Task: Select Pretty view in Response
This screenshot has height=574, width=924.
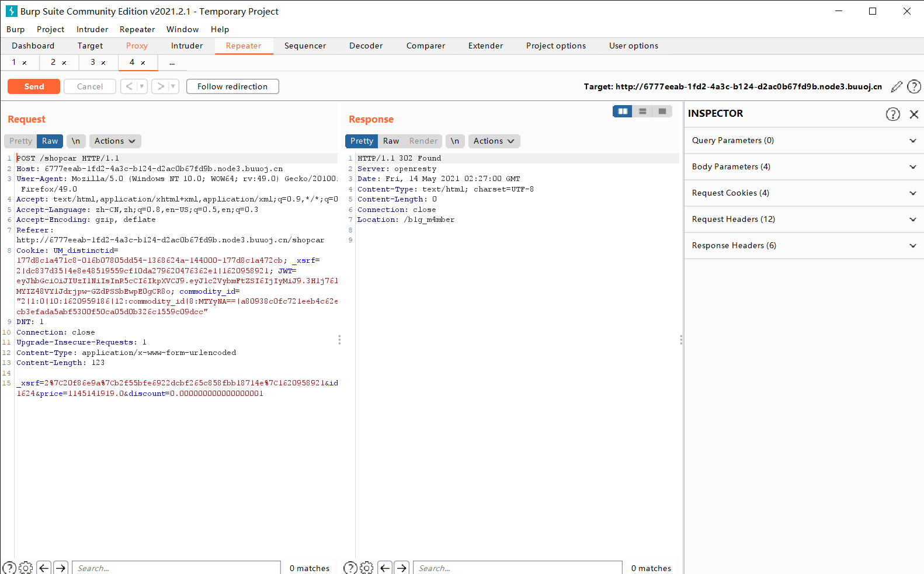Action: 362,141
